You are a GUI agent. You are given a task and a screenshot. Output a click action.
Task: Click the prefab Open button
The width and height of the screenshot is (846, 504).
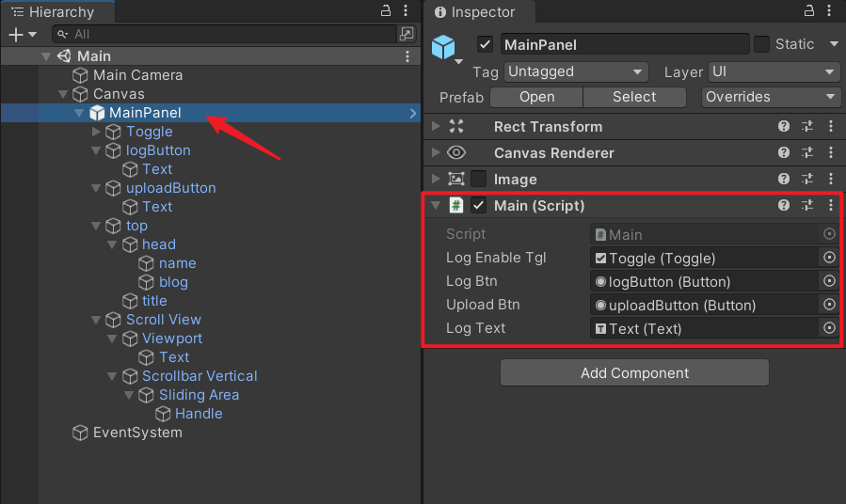pos(536,97)
